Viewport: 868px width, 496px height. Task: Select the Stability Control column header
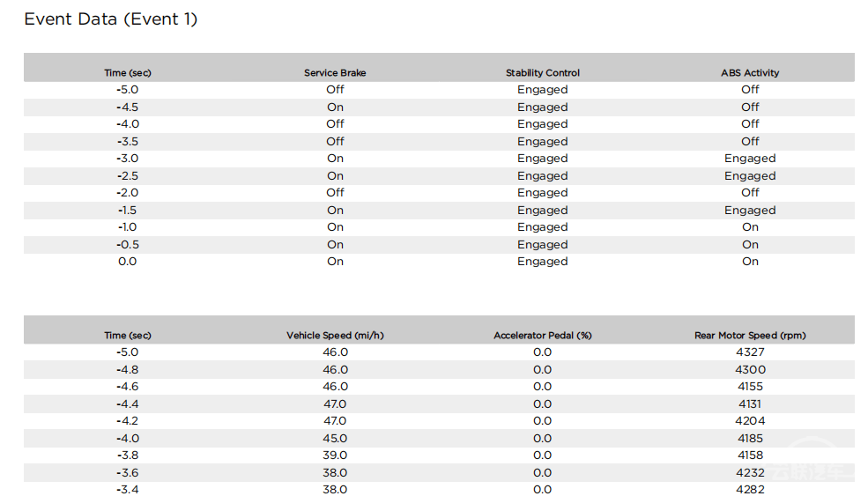click(543, 72)
